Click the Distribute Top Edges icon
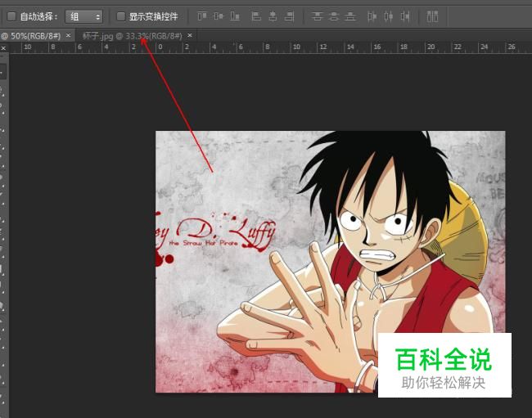Screen dimensions: 532x418 point(318,16)
